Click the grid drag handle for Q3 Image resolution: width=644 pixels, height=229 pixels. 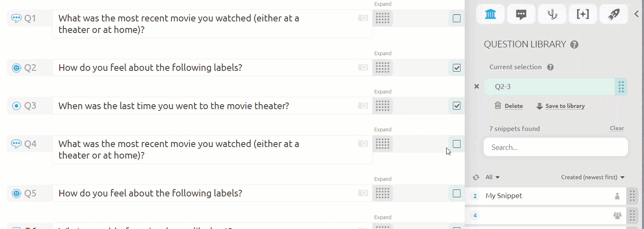click(382, 106)
